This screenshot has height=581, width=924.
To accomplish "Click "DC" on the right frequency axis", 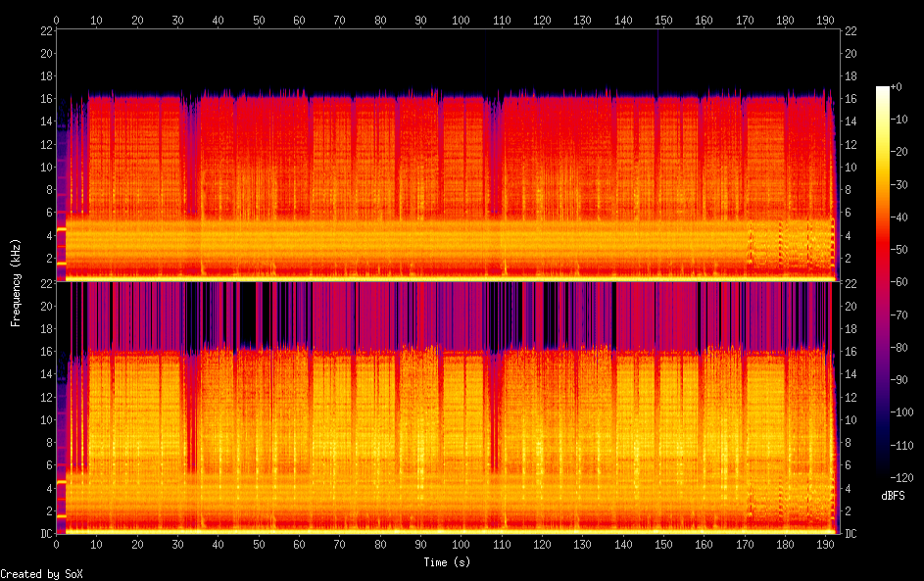I will [x=851, y=533].
